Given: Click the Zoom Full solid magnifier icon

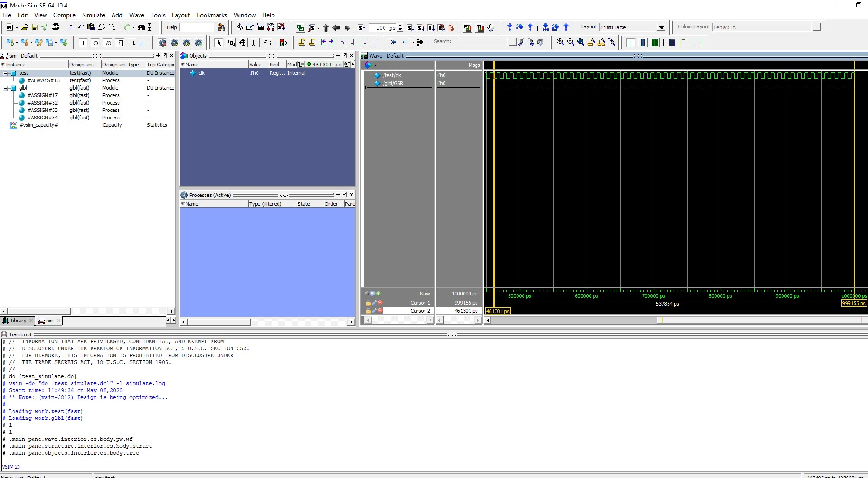Looking at the screenshot, I should point(581,42).
